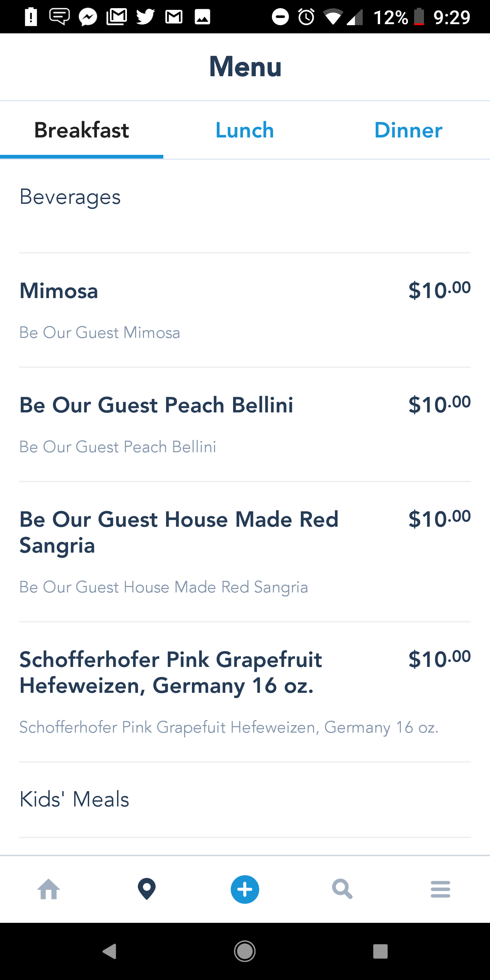Open search with the magnifier icon
The image size is (490, 980).
[342, 889]
